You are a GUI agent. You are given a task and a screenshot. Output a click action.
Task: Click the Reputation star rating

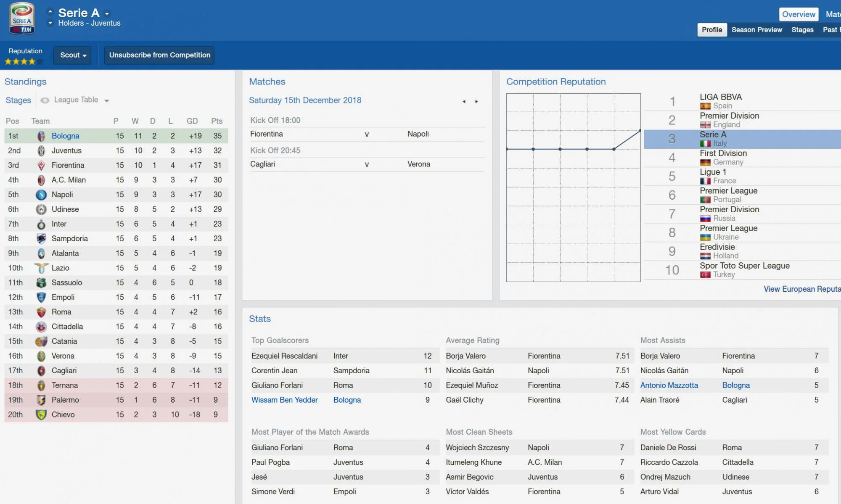[x=24, y=62]
